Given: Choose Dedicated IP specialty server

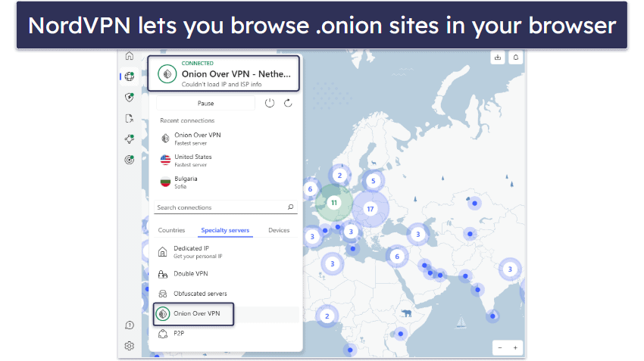Looking at the screenshot, I should 226,252.
